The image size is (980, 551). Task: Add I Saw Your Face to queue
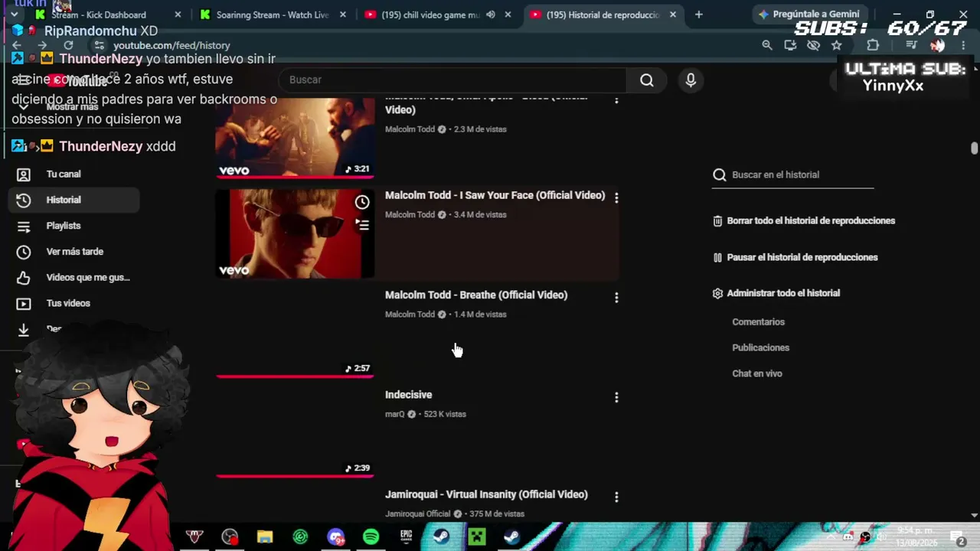tap(362, 224)
